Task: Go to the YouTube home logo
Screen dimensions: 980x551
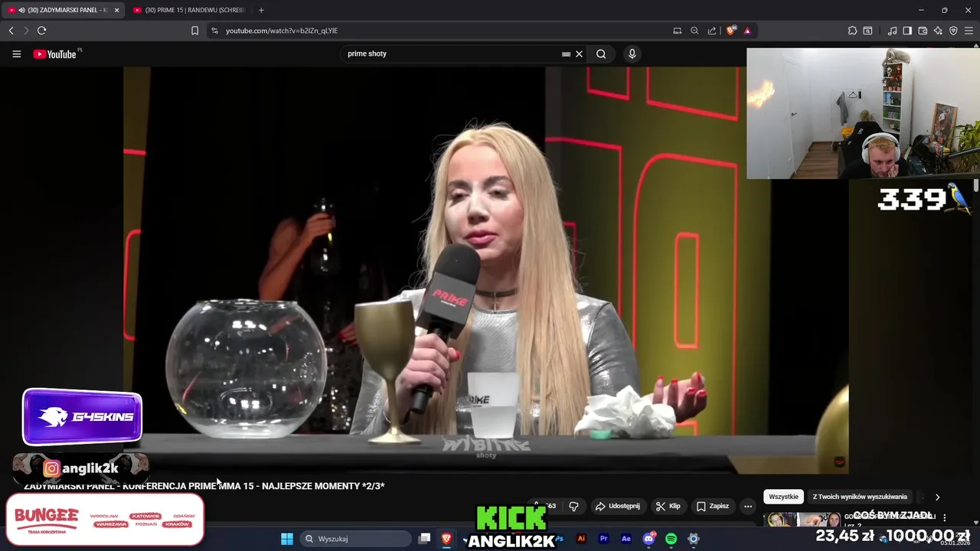Action: pyautogui.click(x=55, y=54)
